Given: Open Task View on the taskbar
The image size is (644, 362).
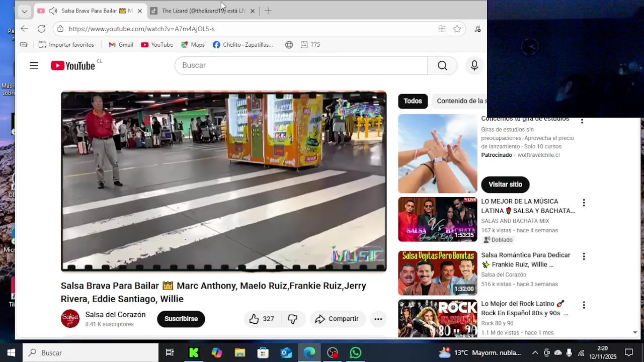Looking at the screenshot, I should pos(170,353).
